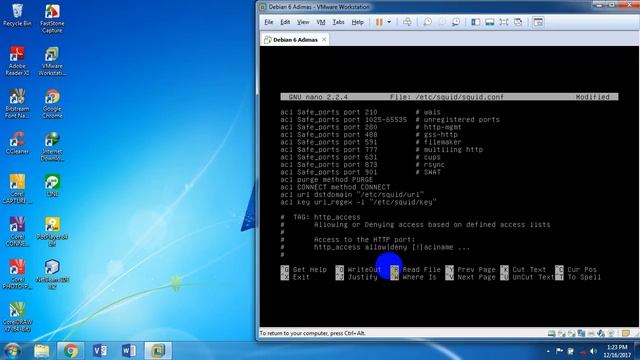Click the sound card icon in VMware status bar

pyautogui.click(x=601, y=333)
